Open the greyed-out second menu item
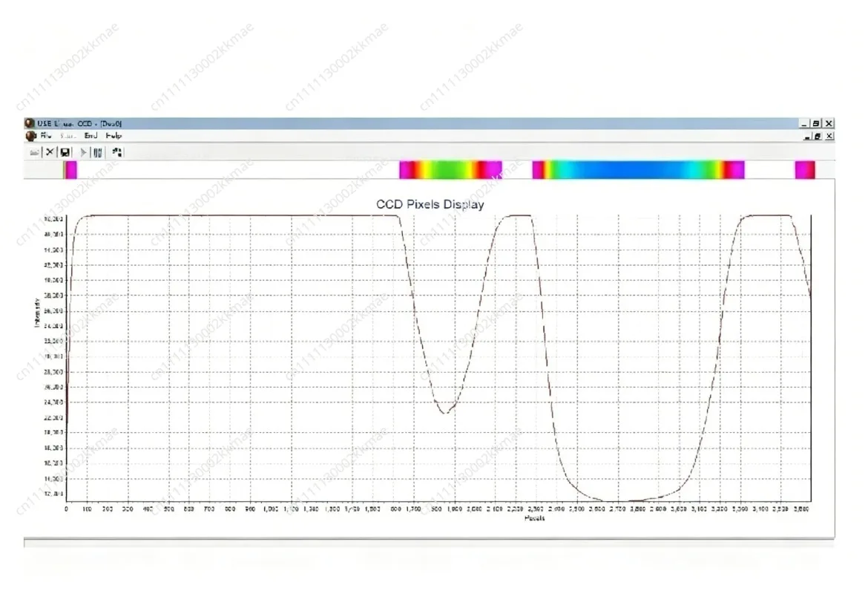The image size is (868, 594). coord(68,135)
